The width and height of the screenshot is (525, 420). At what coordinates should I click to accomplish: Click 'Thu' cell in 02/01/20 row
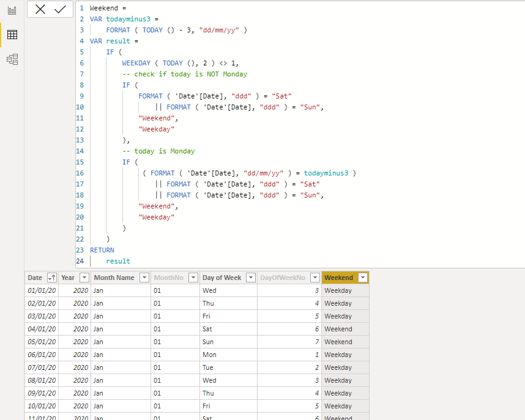pyautogui.click(x=228, y=303)
